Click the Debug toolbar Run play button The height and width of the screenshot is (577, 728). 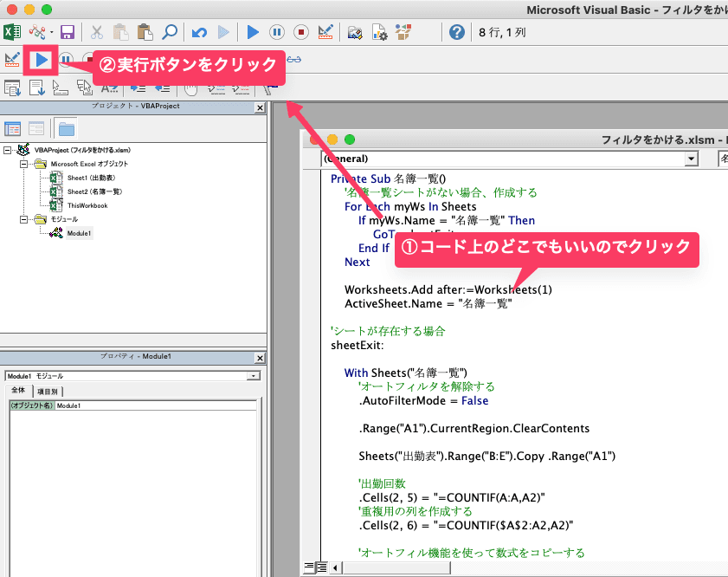coord(41,60)
